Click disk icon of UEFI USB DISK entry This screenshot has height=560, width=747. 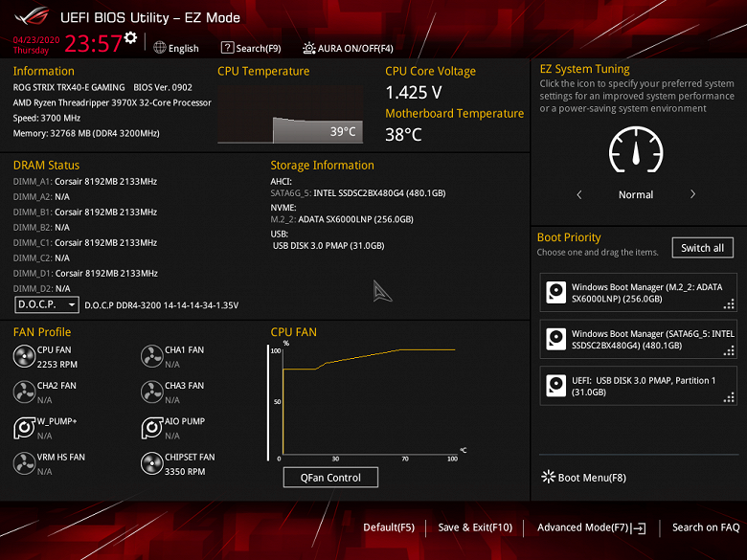click(x=556, y=386)
